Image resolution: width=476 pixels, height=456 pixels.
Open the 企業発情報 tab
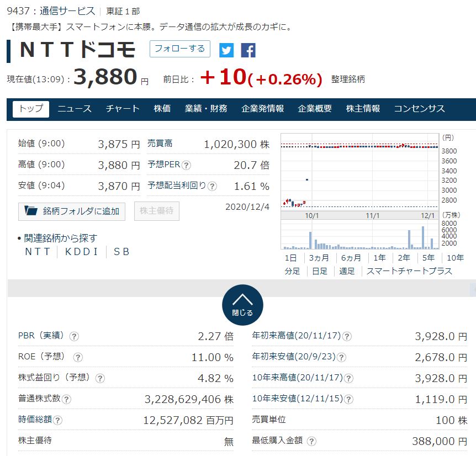tap(263, 109)
